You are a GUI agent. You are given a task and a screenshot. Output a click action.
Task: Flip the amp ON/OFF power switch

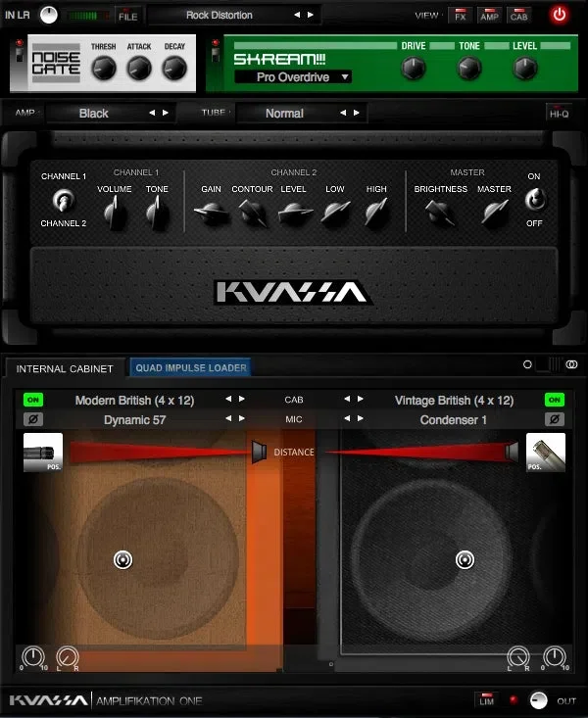[535, 199]
